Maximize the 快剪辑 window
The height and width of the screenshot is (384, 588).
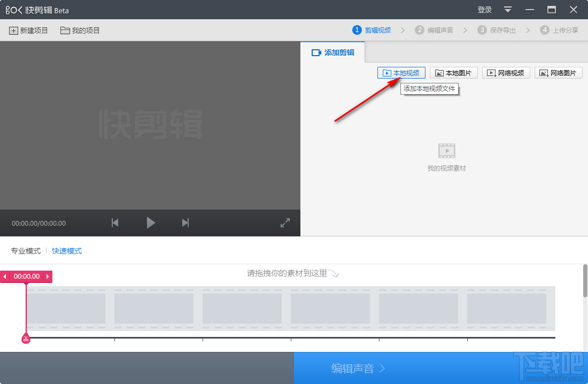click(552, 10)
